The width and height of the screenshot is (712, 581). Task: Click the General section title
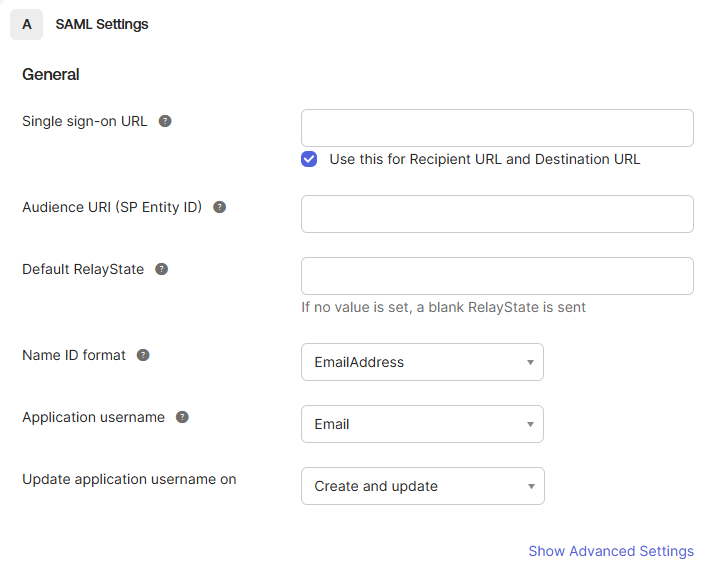tap(51, 74)
